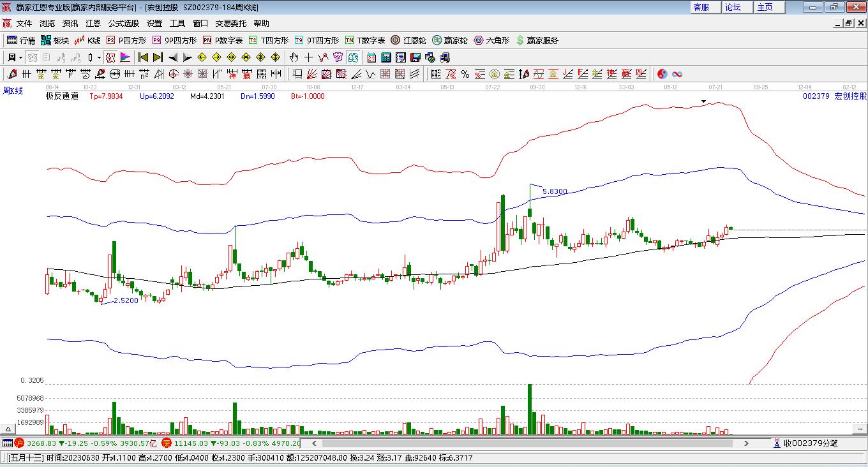Open the 资讯 menu
The width and height of the screenshot is (868, 467).
[x=70, y=24]
